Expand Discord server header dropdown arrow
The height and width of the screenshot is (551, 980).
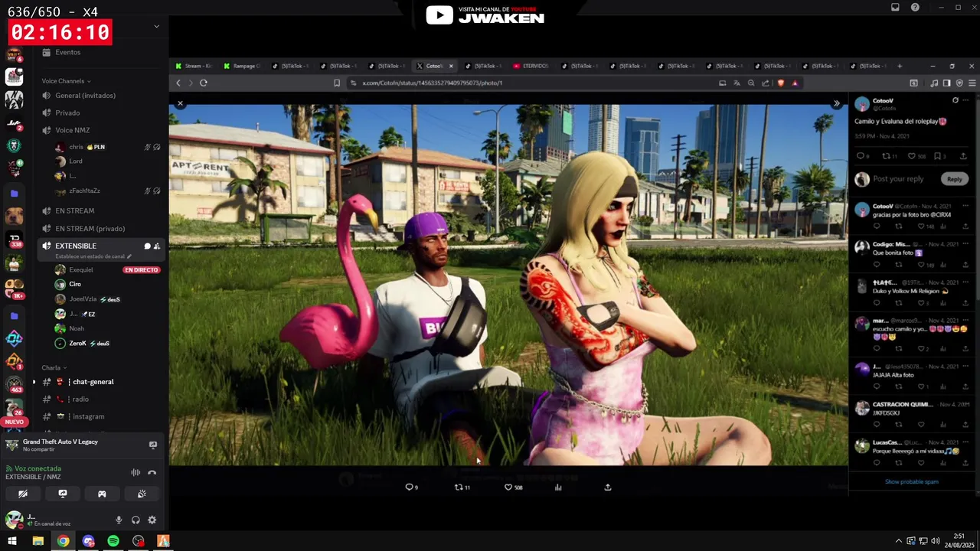coord(156,26)
